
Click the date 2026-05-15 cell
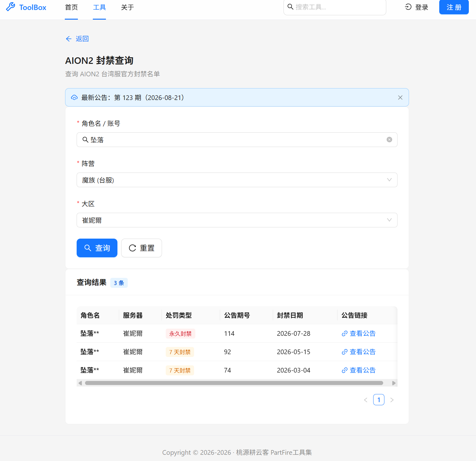coord(294,352)
